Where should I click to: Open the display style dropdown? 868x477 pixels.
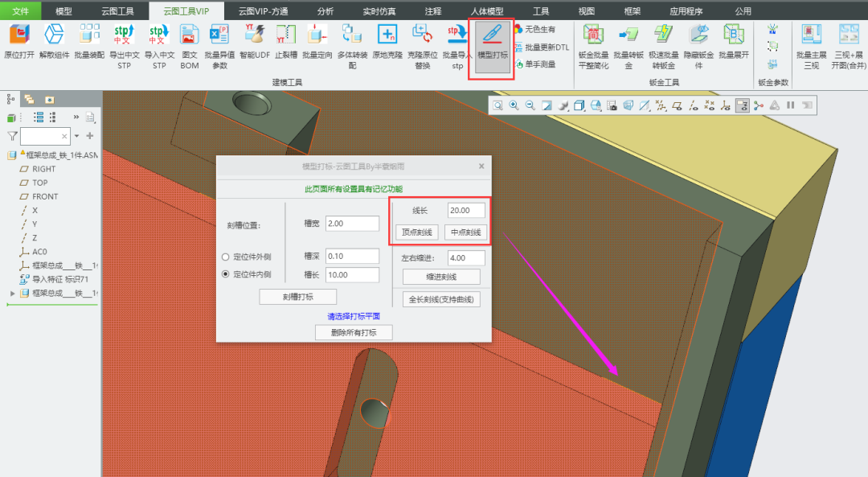pyautogui.click(x=579, y=105)
